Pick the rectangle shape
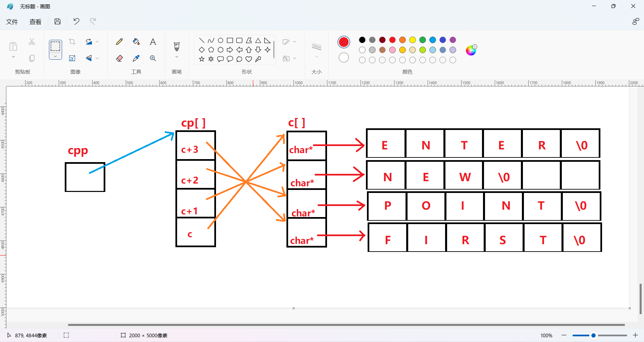This screenshot has height=342, width=644. (x=230, y=41)
